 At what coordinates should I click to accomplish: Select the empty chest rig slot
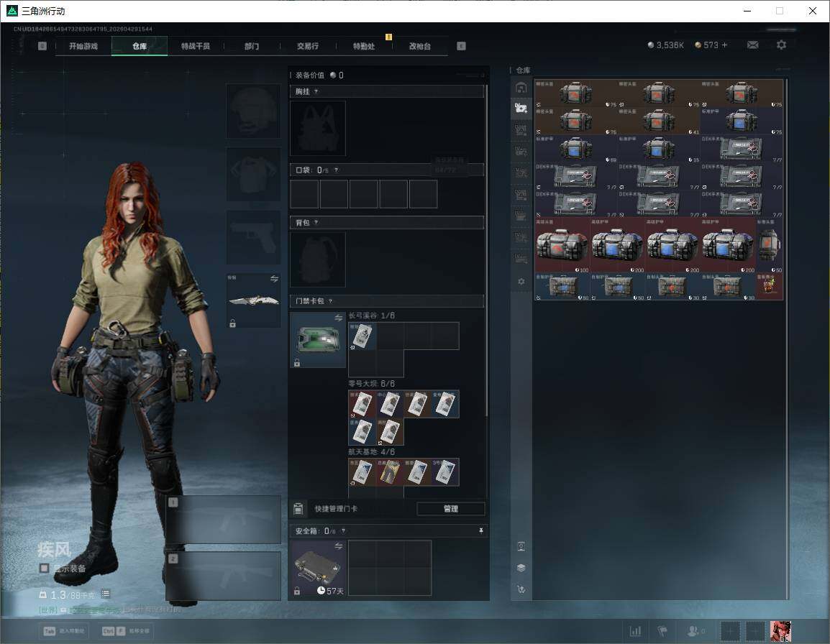pos(318,128)
